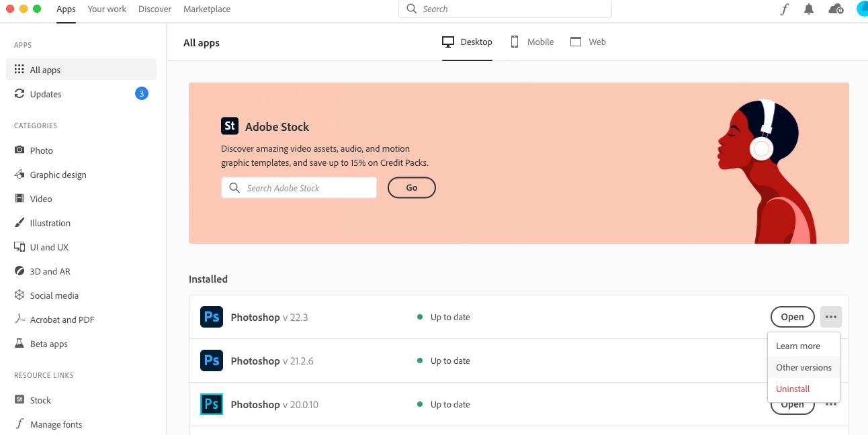Click the Adobe Stock St logo in banner
868x435 pixels.
click(x=230, y=126)
